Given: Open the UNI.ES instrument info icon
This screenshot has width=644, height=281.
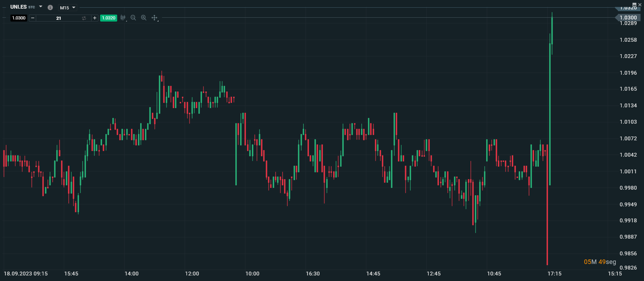Looking at the screenshot, I should tap(50, 7).
